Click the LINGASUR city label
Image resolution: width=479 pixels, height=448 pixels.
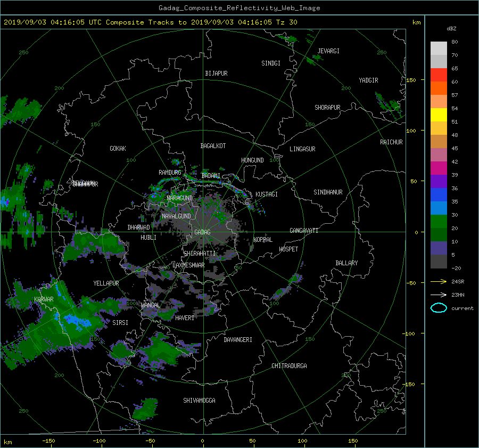pos(302,149)
